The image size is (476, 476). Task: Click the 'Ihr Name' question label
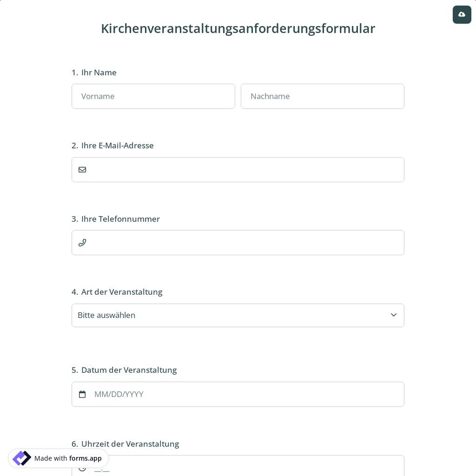pyautogui.click(x=94, y=72)
